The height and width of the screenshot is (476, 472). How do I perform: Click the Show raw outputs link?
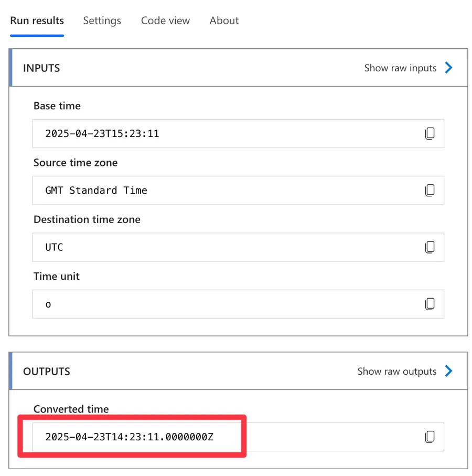point(396,372)
